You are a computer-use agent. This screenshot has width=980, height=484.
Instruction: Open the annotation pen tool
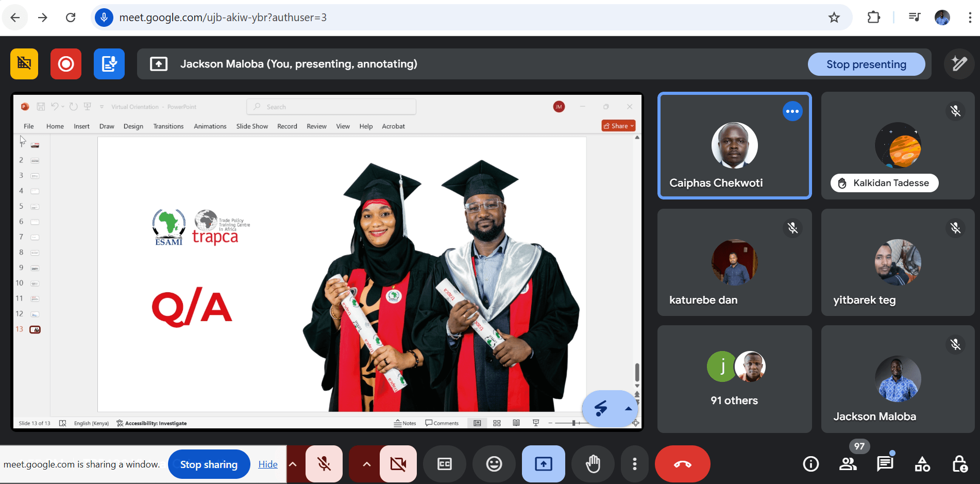click(x=958, y=64)
